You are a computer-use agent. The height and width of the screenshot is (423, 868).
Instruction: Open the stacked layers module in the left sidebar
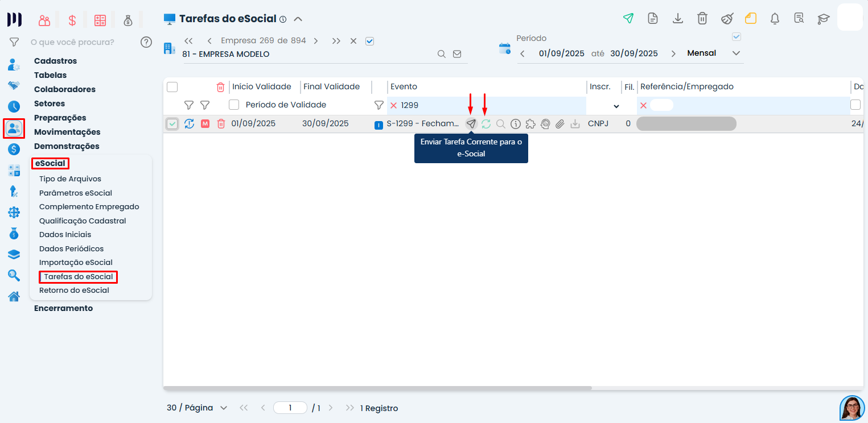tap(14, 254)
